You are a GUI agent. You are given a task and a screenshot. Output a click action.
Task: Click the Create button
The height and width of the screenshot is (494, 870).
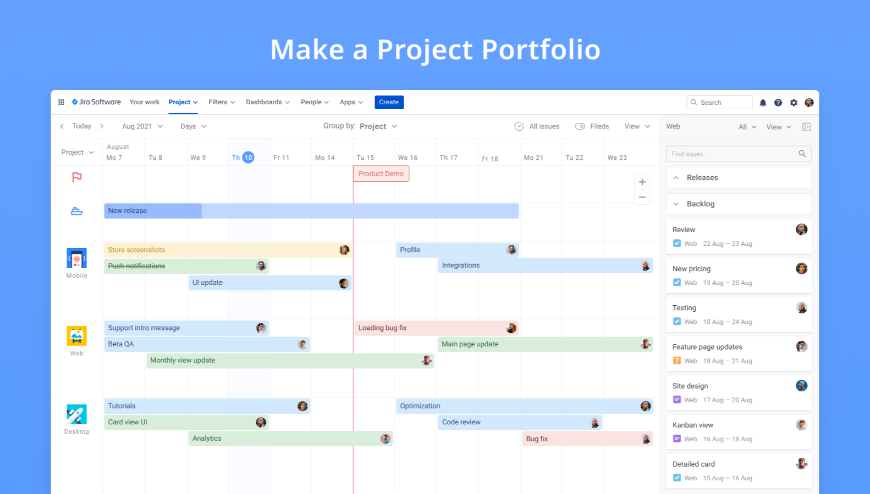click(389, 102)
